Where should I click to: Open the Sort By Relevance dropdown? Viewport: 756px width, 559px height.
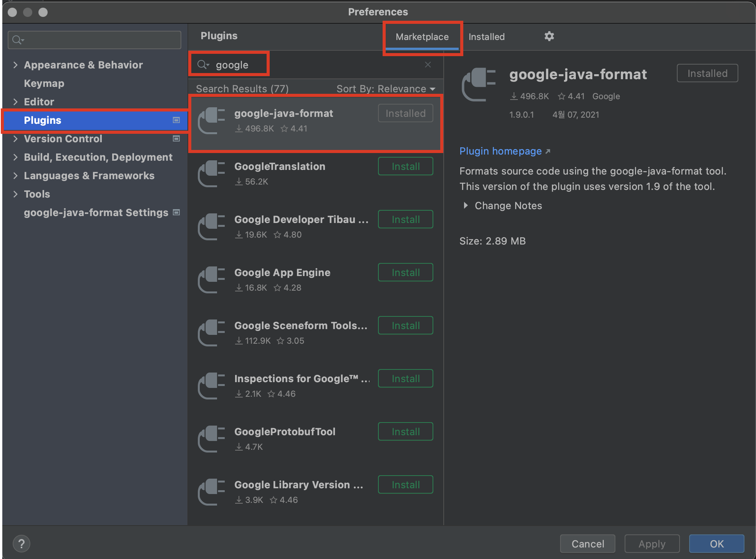[x=386, y=89]
